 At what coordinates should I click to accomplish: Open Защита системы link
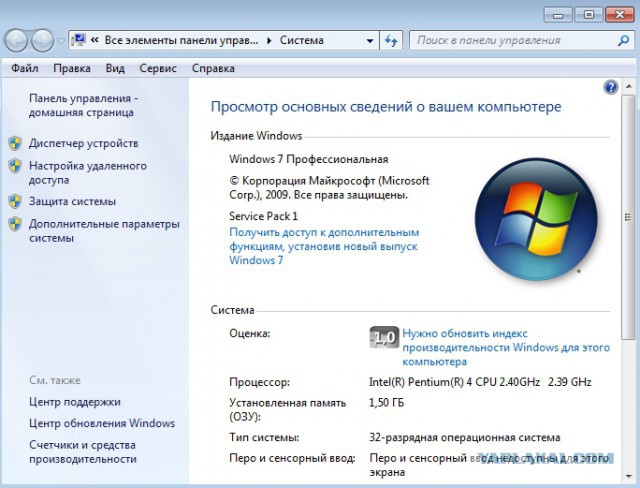pos(72,201)
